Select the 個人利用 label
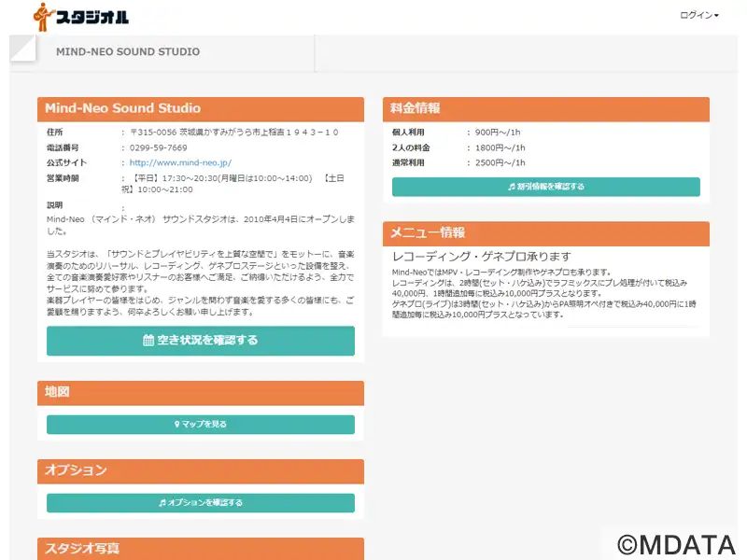 tap(408, 133)
